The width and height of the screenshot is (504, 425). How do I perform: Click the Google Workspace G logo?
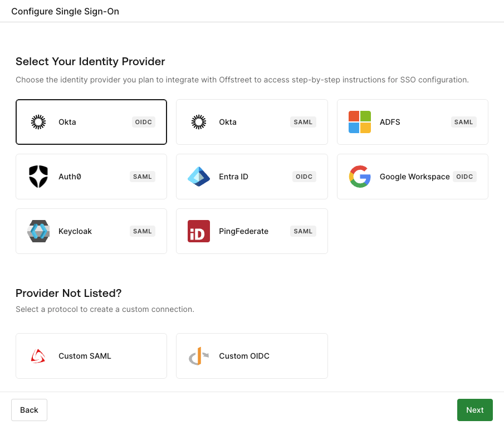[x=360, y=177]
